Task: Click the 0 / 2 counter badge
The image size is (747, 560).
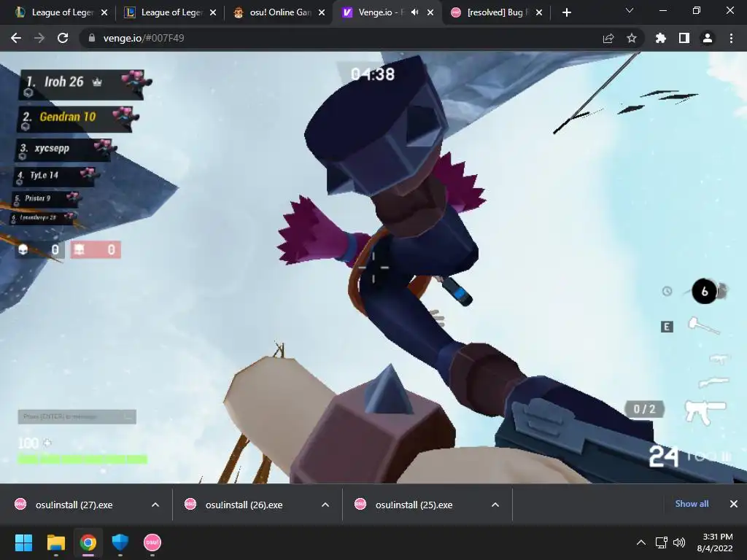Action: pyautogui.click(x=645, y=409)
